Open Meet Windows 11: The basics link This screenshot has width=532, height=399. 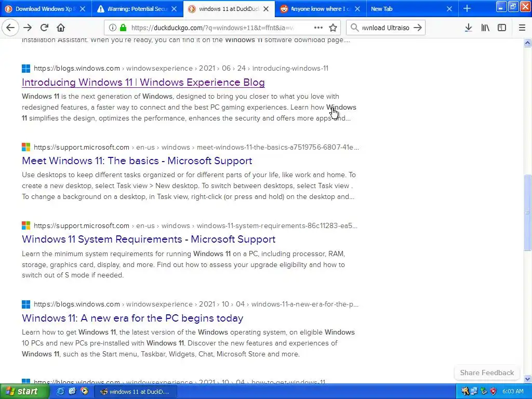(x=137, y=161)
